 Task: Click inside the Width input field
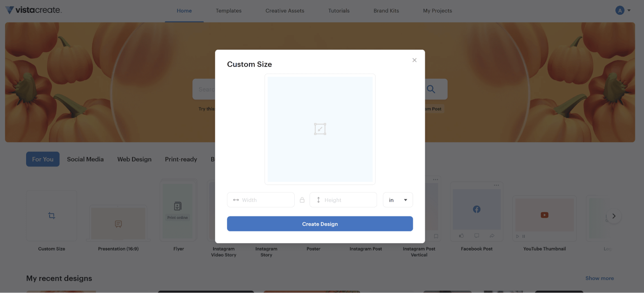tap(261, 200)
